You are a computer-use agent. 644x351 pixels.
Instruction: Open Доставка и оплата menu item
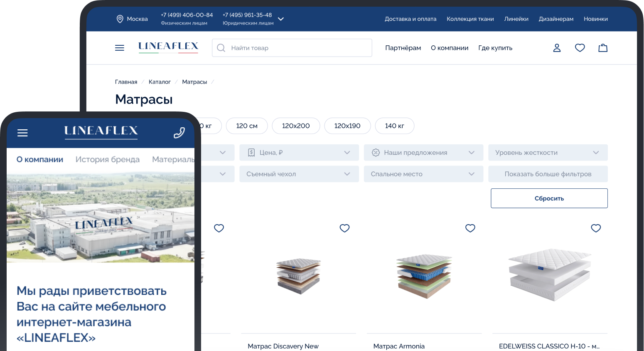click(x=410, y=19)
